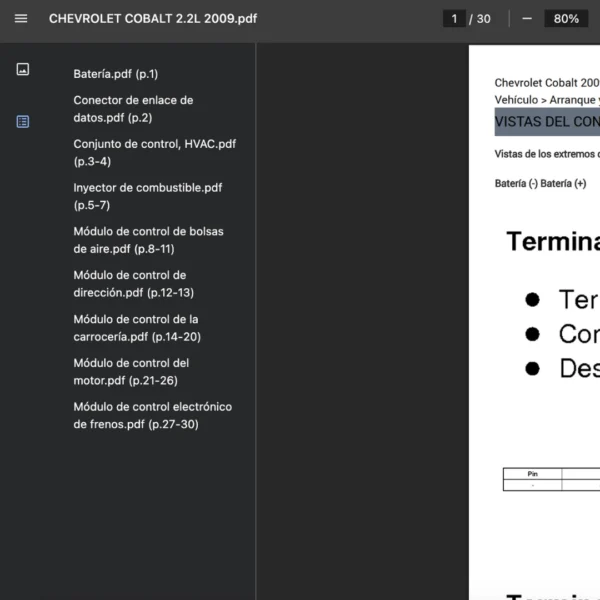Click the Pin column header in table
The height and width of the screenshot is (600, 600).
532,474
